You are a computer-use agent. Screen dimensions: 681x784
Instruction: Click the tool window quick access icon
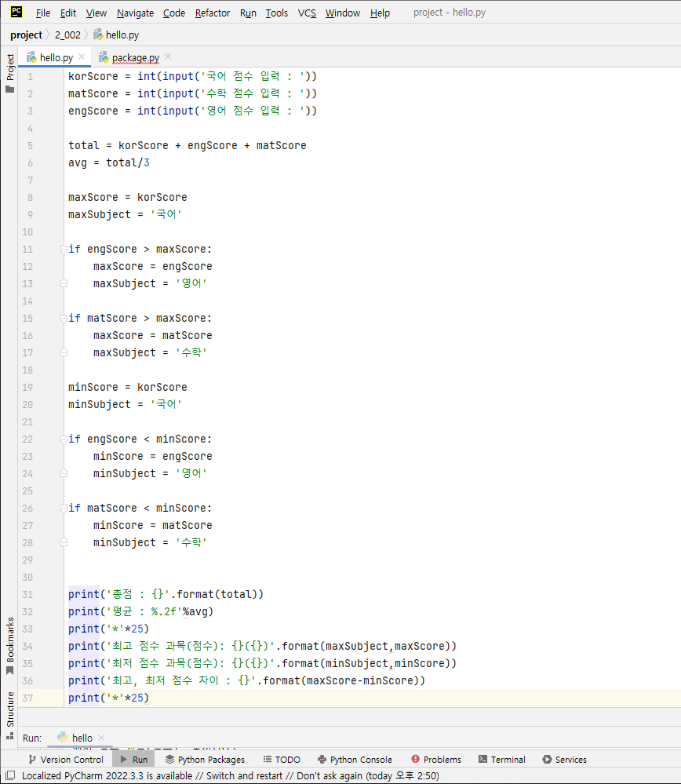[10, 775]
